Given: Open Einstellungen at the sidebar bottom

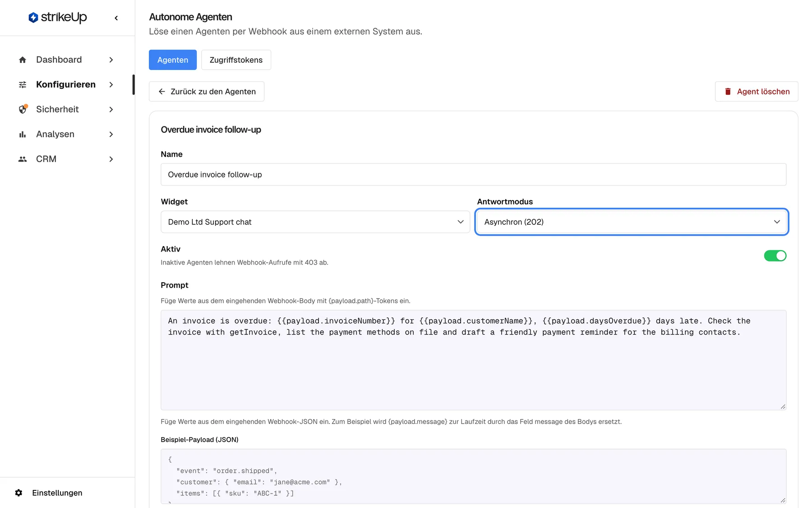Looking at the screenshot, I should click(x=57, y=493).
